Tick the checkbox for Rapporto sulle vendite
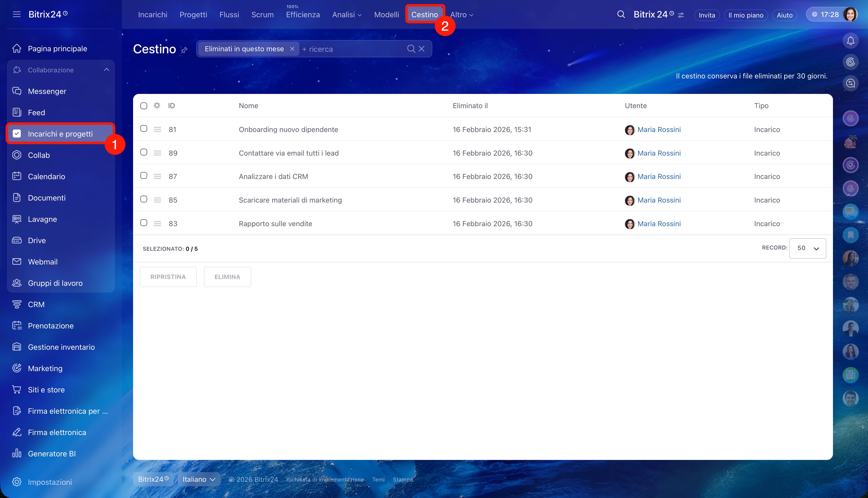The image size is (868, 498). 144,223
